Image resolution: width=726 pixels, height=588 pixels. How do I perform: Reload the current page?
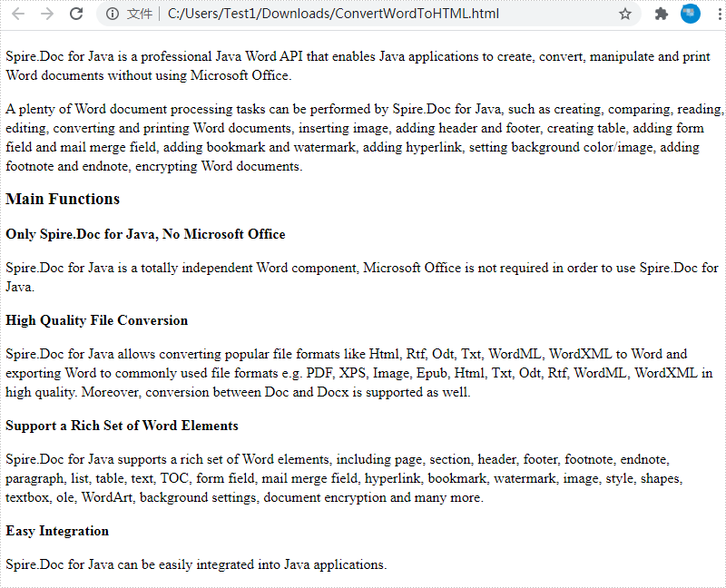pyautogui.click(x=76, y=14)
